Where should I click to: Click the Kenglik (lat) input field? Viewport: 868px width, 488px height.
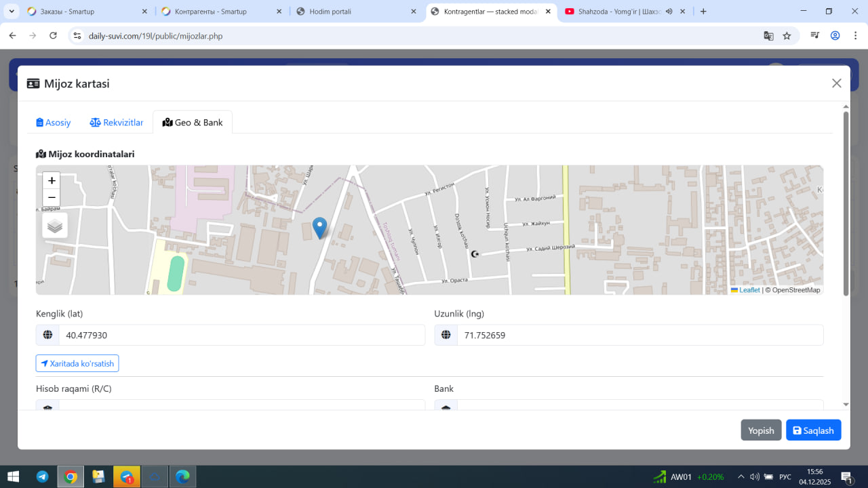241,335
